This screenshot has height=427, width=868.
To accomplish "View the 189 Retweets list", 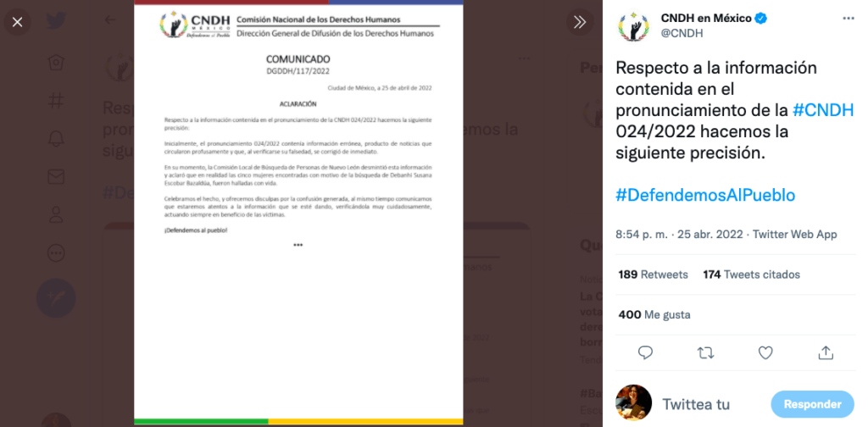I will (x=654, y=274).
